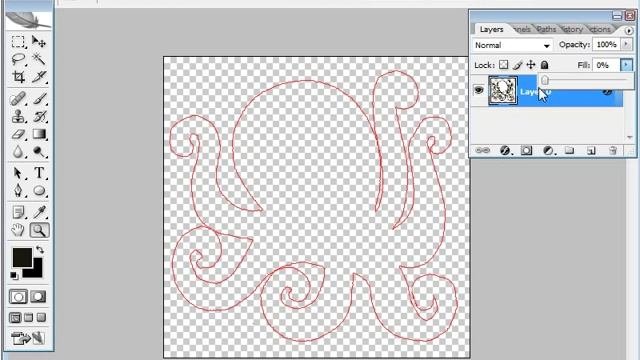The height and width of the screenshot is (360, 640).
Task: Create new fill or adjustment layer
Action: (548, 151)
